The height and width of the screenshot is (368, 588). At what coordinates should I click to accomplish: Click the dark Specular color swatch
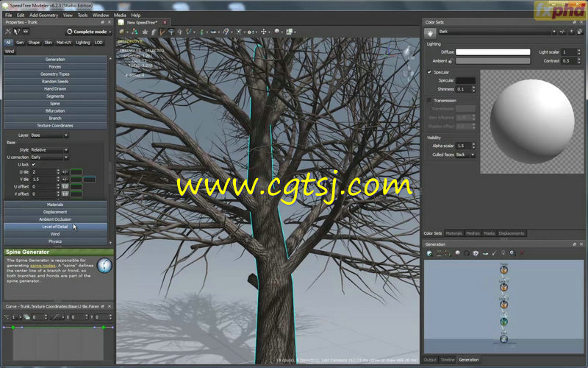pos(465,80)
